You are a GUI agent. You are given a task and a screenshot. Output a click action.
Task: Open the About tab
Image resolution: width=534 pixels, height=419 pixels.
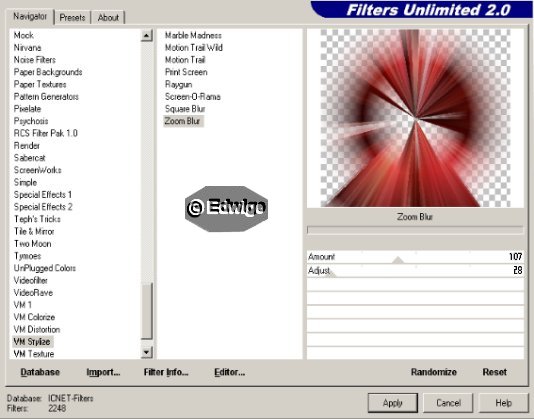pos(108,17)
